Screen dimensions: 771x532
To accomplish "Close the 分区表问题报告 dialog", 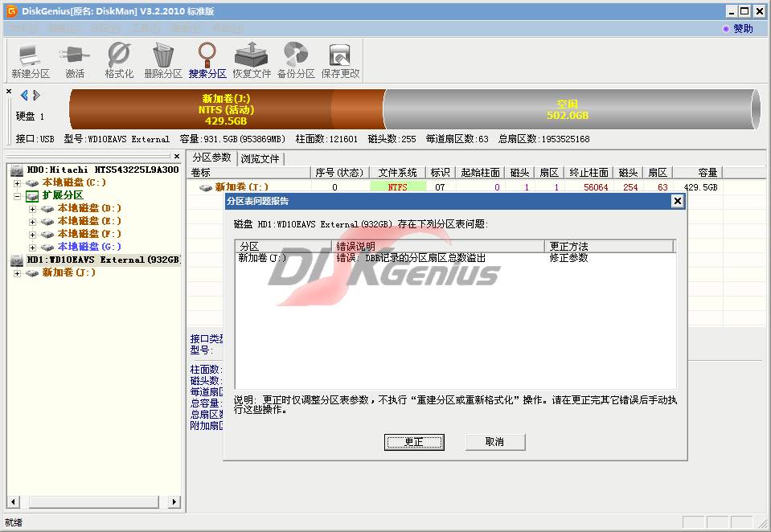I will click(677, 201).
